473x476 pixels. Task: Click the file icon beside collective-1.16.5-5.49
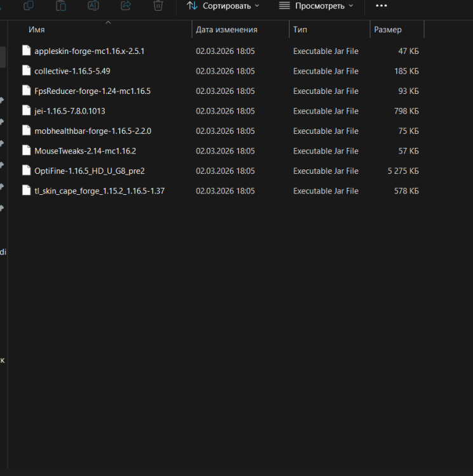(x=27, y=70)
